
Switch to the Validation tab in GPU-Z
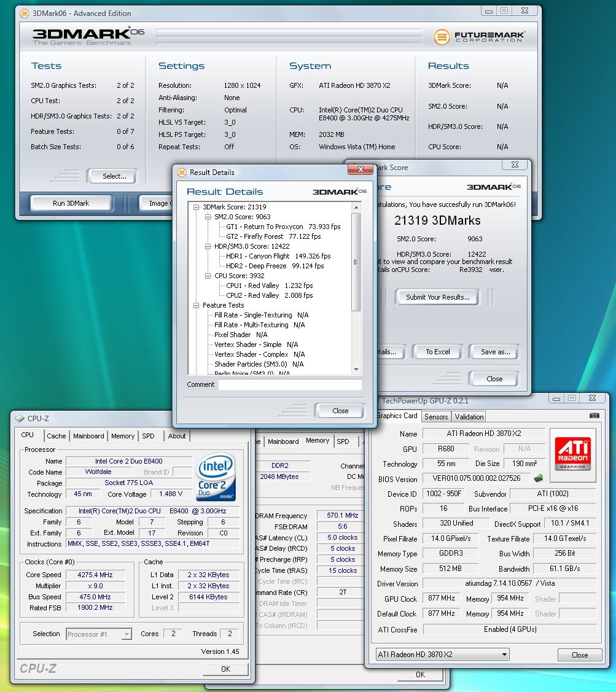pos(469,416)
